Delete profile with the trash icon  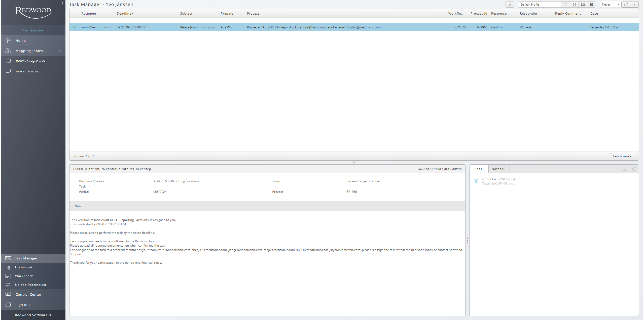click(x=591, y=5)
